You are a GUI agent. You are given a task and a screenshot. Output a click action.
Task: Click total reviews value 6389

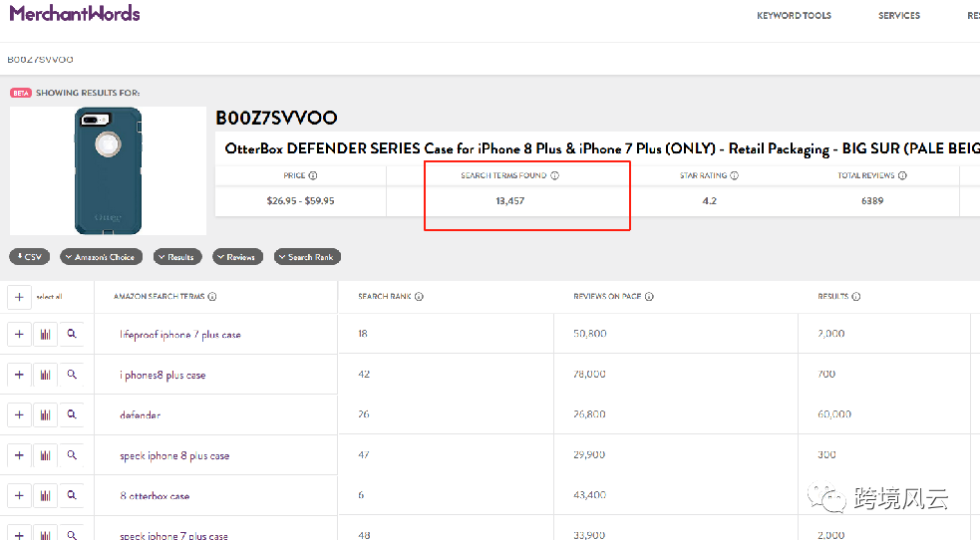point(872,200)
